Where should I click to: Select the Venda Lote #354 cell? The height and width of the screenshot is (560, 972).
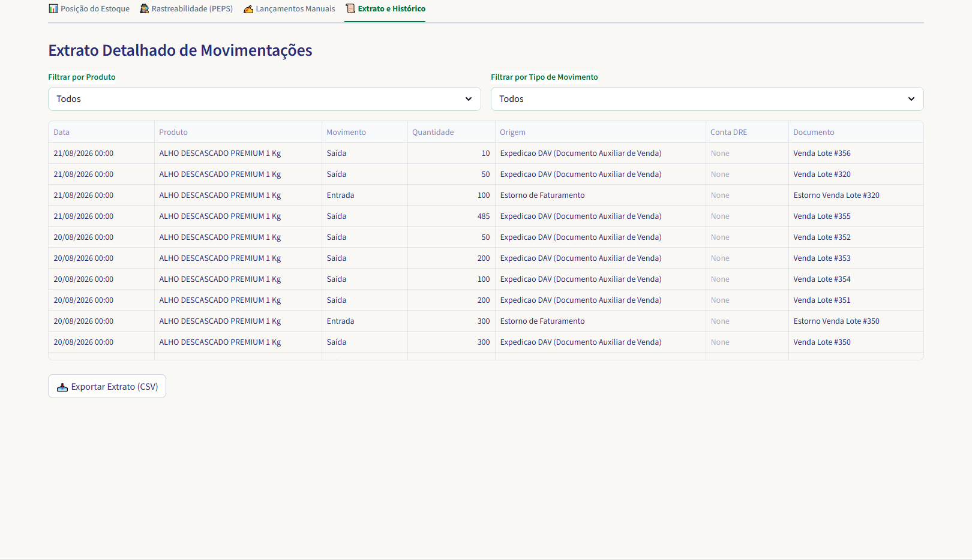tap(856, 279)
